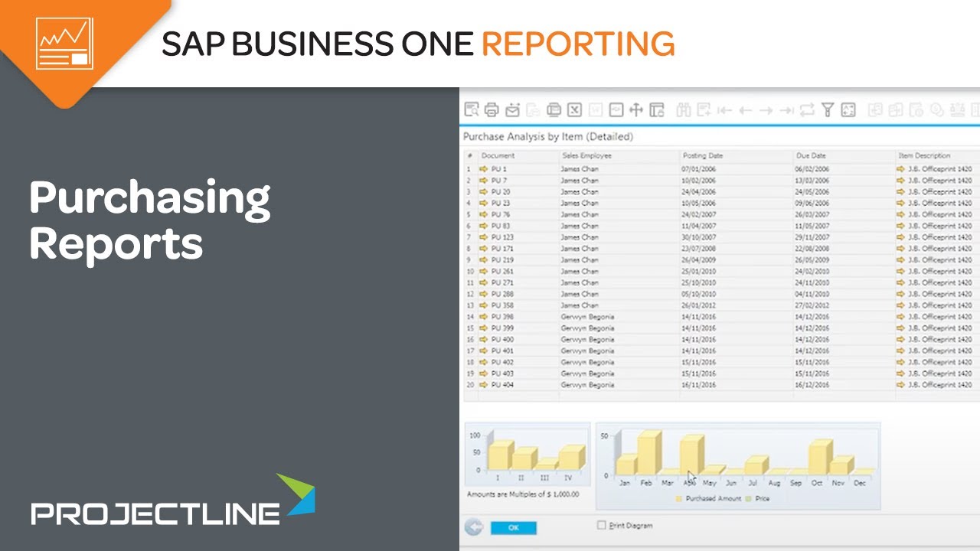Go to first data record icon
The image size is (980, 551).
725,110
